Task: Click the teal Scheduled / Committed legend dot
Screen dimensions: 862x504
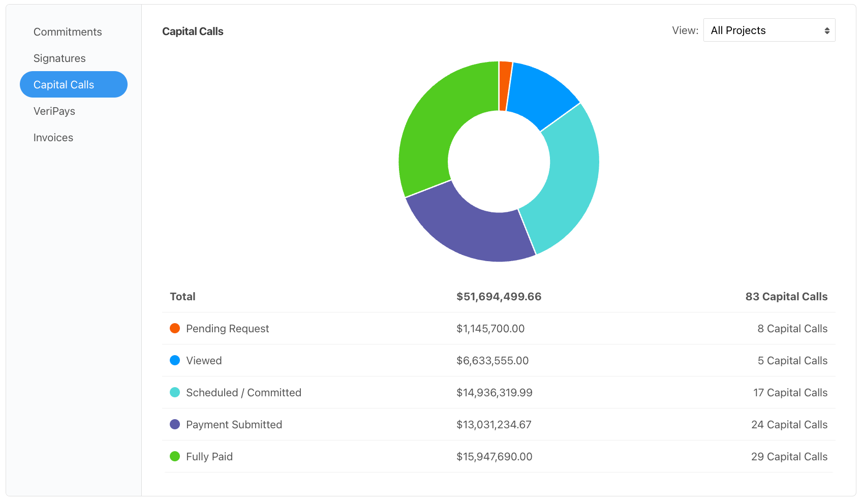Action: (x=175, y=392)
